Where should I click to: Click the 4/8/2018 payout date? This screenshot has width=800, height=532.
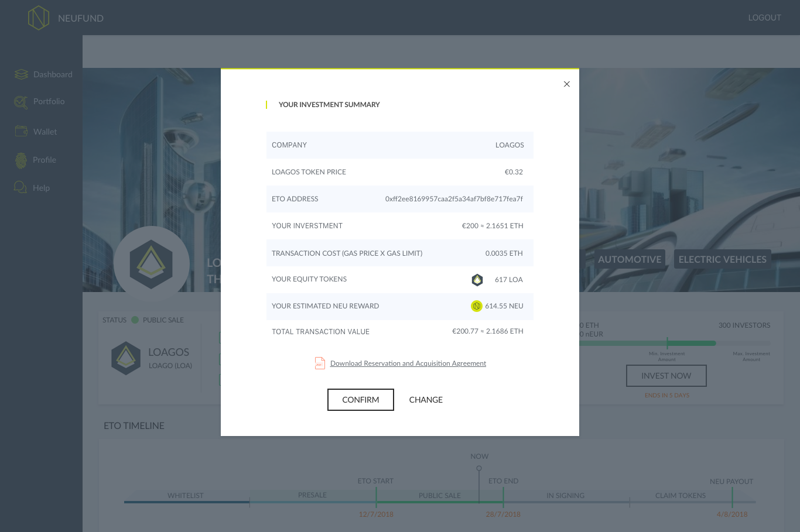click(x=732, y=514)
